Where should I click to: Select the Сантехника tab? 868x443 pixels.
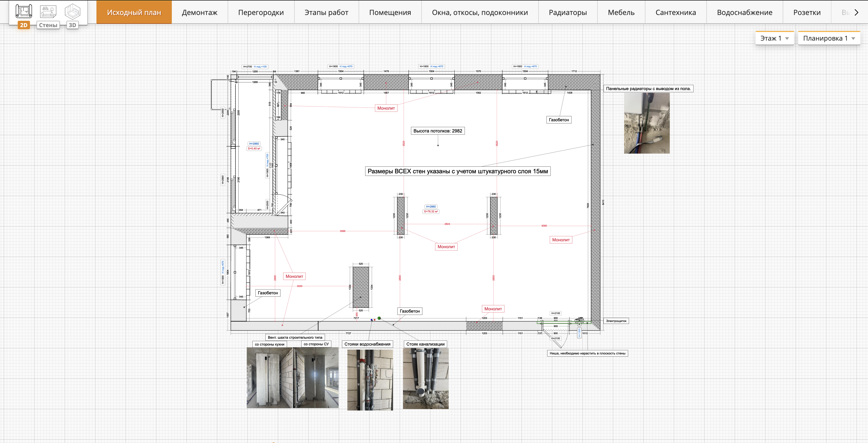click(676, 12)
